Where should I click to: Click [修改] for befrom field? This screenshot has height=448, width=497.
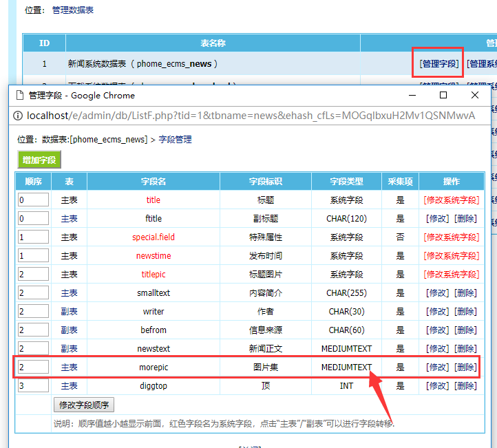[x=437, y=330]
